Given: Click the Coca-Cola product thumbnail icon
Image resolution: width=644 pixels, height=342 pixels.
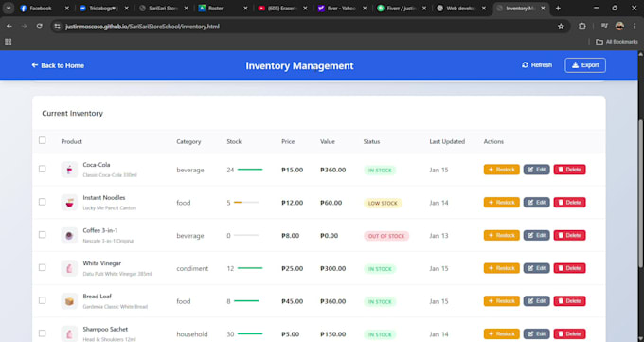Looking at the screenshot, I should pos(69,170).
